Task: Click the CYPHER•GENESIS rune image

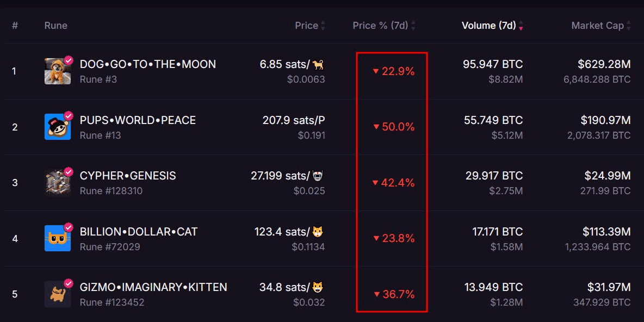Action: 58,182
